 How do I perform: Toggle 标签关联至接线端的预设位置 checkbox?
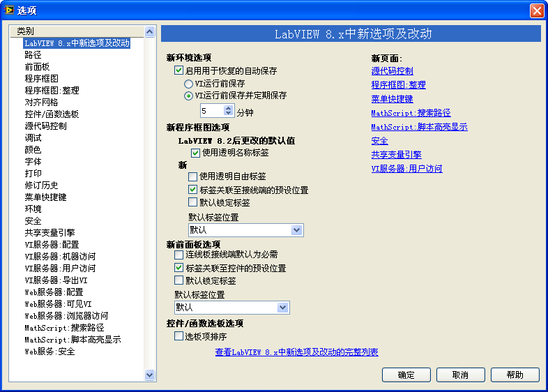pyautogui.click(x=192, y=190)
